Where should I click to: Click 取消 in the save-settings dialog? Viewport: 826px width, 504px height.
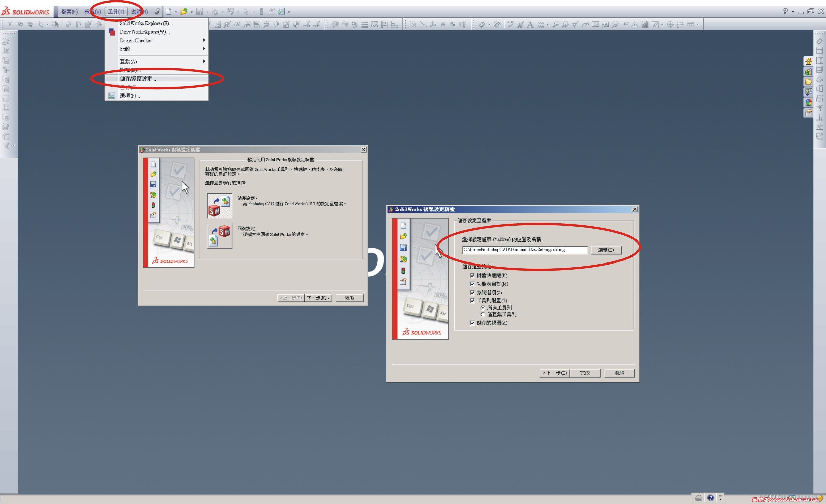coord(619,373)
